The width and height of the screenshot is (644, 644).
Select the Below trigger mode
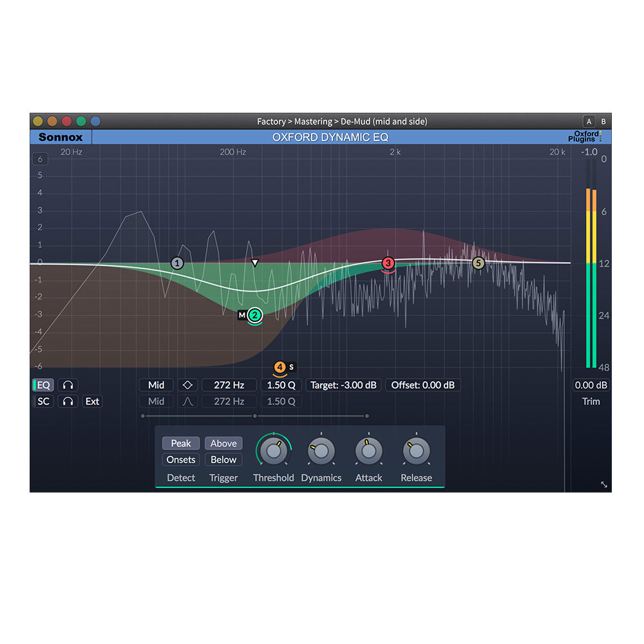pos(223,459)
